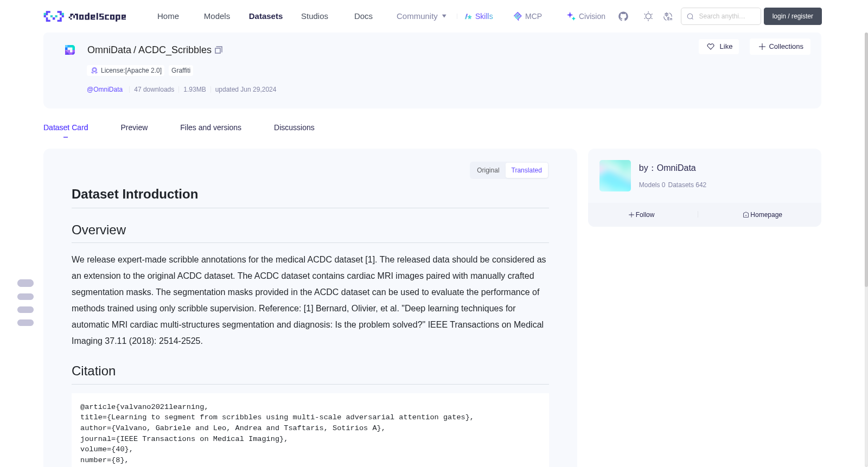Select the Dataset Card tab
The image size is (868, 467).
click(66, 127)
